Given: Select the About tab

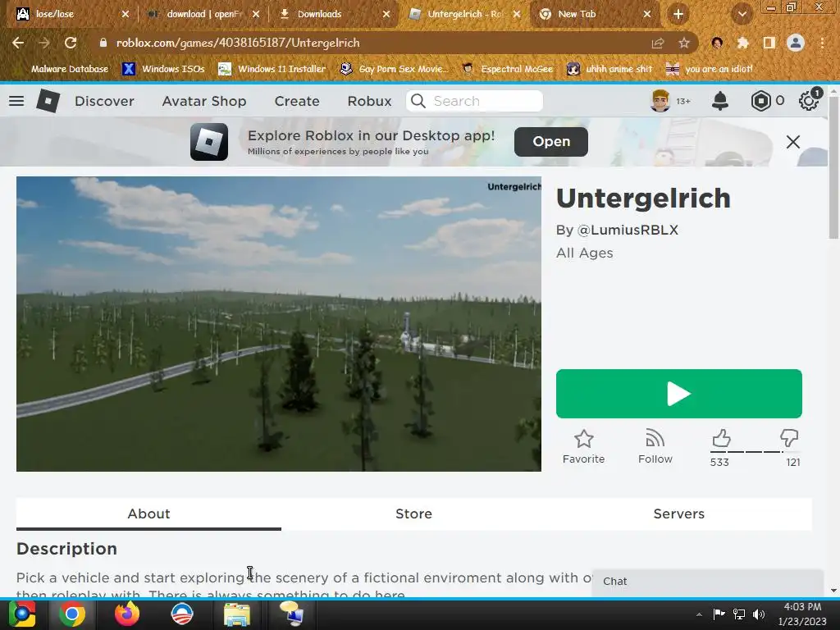Looking at the screenshot, I should [x=148, y=514].
